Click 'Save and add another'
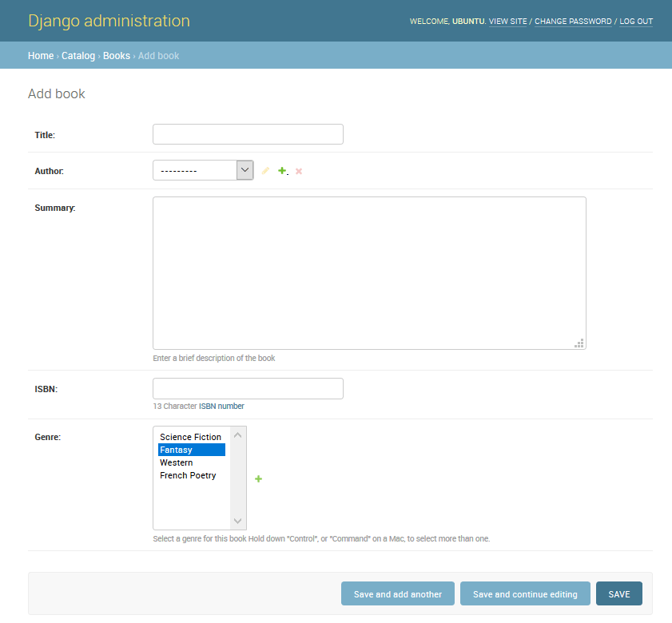Image resolution: width=672 pixels, height=623 pixels. [x=397, y=593]
